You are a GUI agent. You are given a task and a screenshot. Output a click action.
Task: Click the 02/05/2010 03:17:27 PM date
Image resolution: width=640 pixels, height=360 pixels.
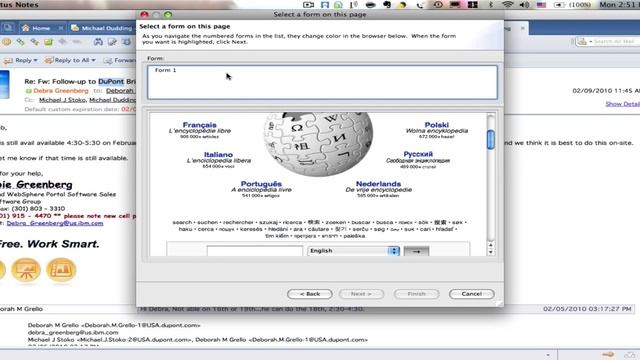[x=587, y=309]
